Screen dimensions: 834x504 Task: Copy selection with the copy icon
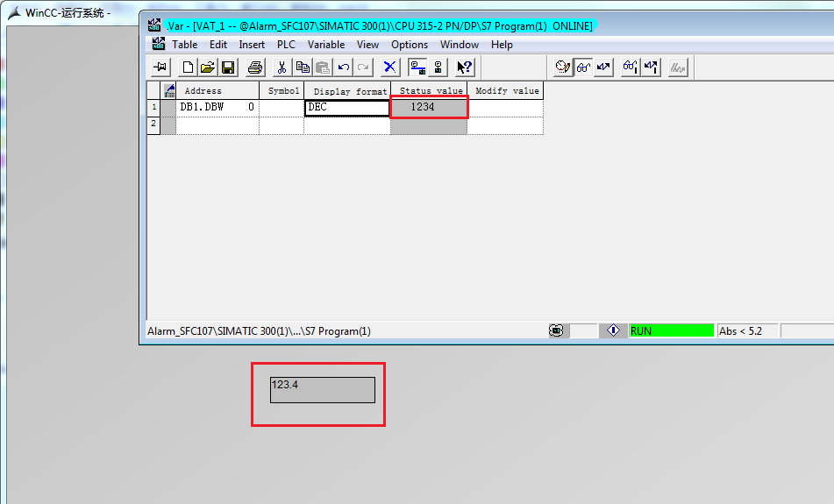point(302,67)
